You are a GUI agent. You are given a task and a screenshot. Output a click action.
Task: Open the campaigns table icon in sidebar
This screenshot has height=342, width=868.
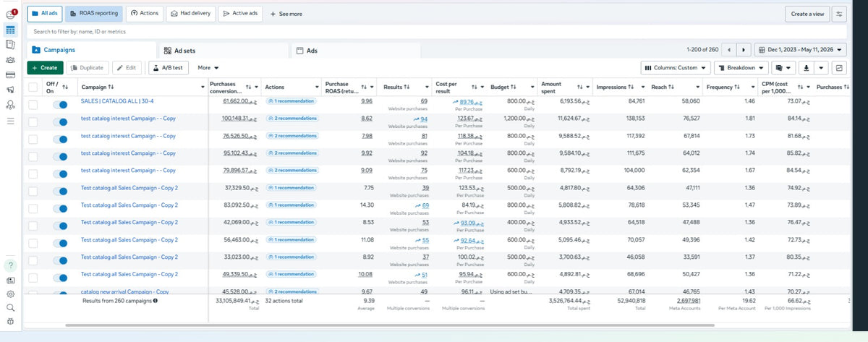(x=10, y=30)
